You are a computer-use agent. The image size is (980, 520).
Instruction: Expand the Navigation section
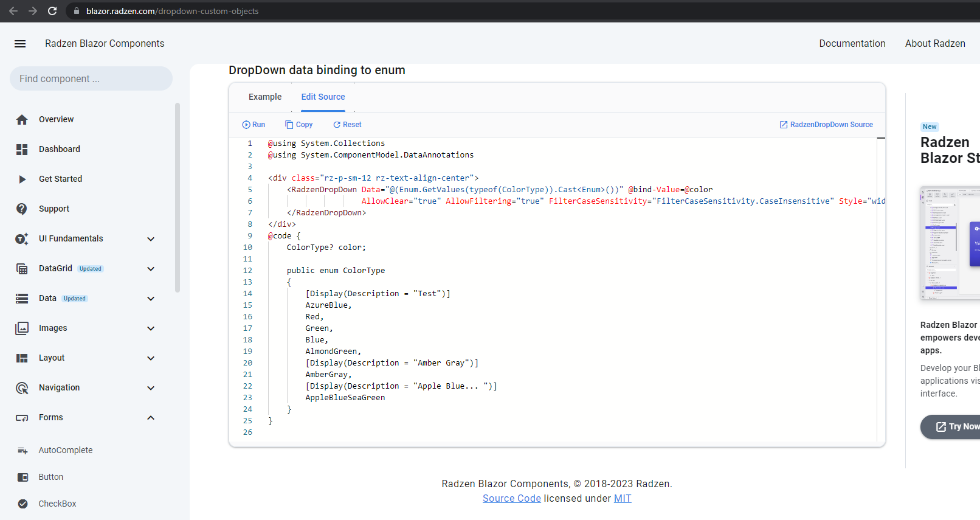(151, 388)
